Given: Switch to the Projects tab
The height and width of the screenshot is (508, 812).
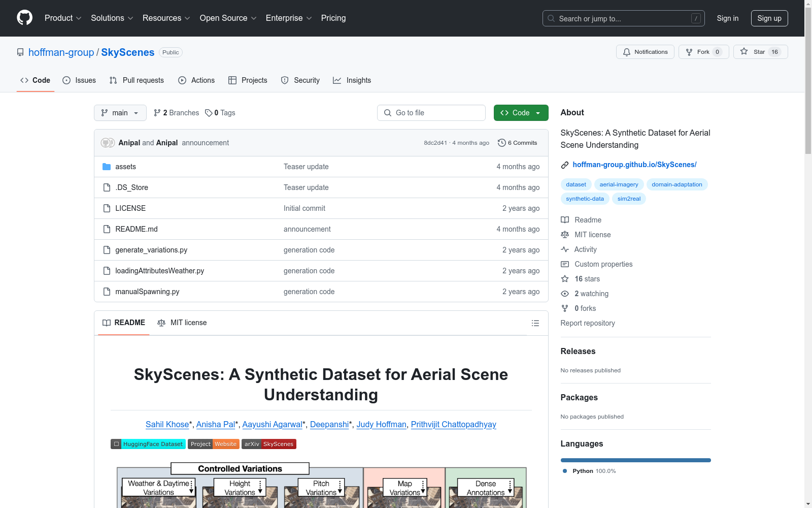Looking at the screenshot, I should 248,80.
